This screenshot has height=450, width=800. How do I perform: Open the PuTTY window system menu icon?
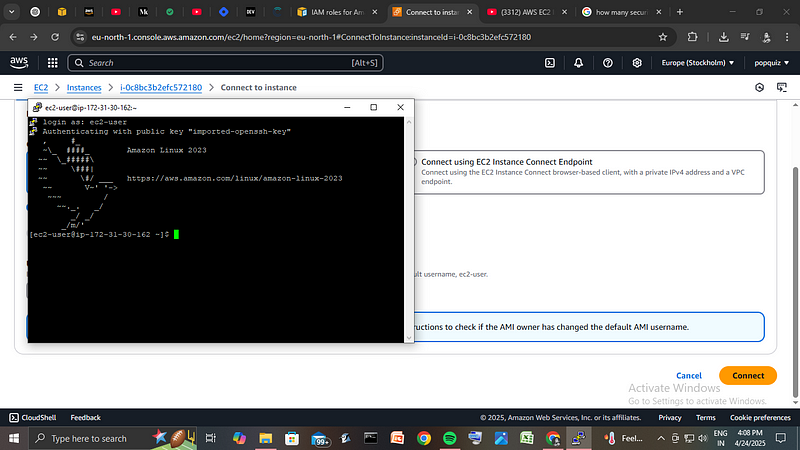tap(36, 107)
